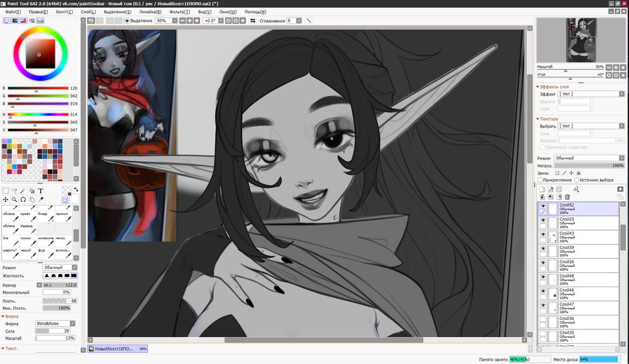Click the undo arrow in the toolbar
This screenshot has height=364, width=629.
pos(91,21)
